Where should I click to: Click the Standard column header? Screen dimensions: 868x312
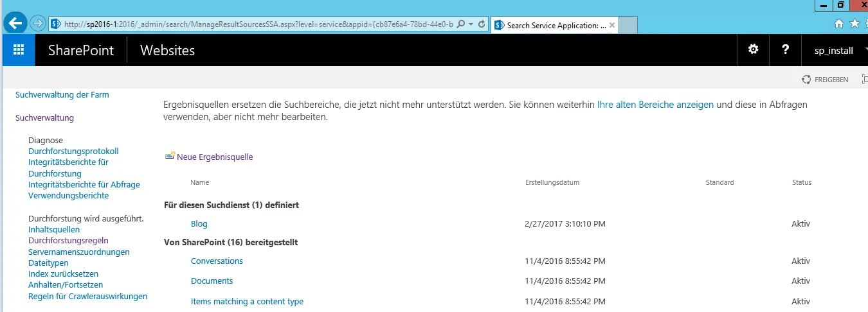point(719,182)
